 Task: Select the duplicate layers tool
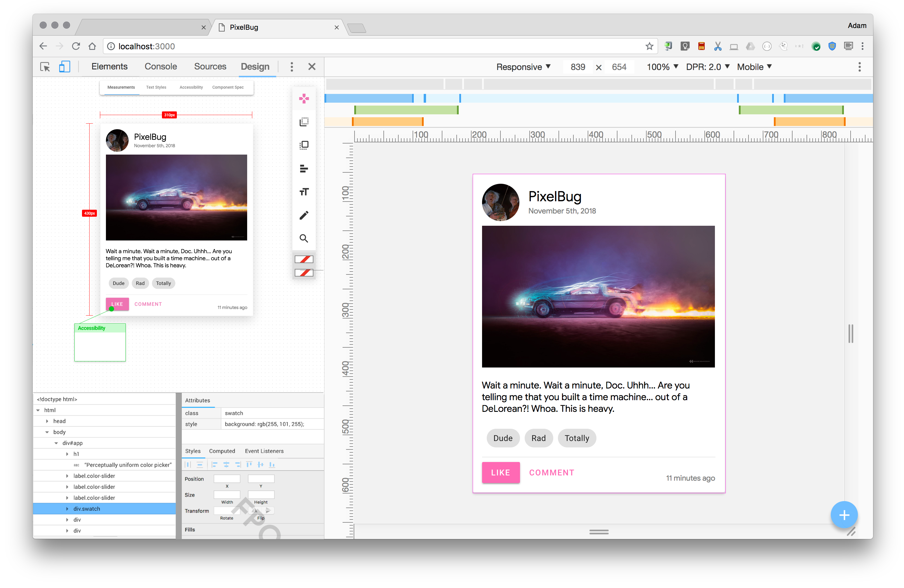pyautogui.click(x=304, y=145)
